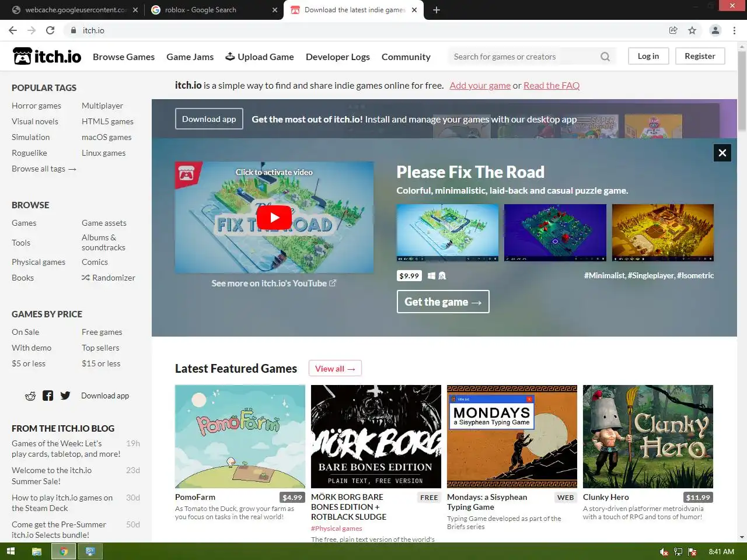The image size is (747, 560).
Task: Open the Developer Logs page
Action: pos(338,57)
